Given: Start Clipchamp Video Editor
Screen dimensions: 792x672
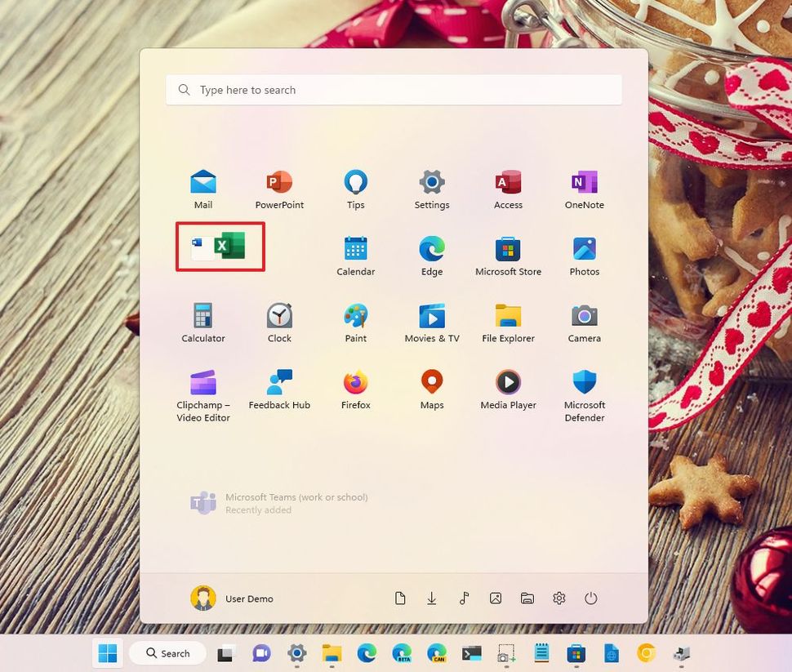Looking at the screenshot, I should tap(202, 384).
